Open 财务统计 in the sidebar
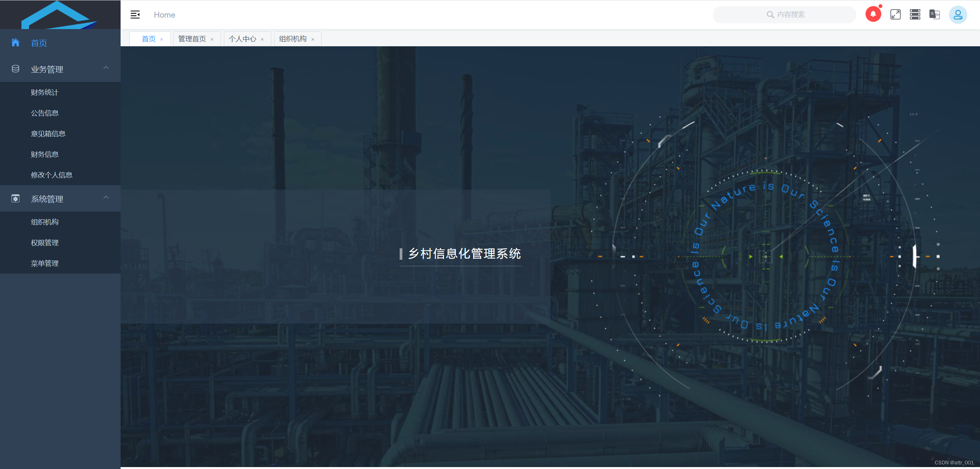Screen dimensions: 980x469 click(x=45, y=93)
